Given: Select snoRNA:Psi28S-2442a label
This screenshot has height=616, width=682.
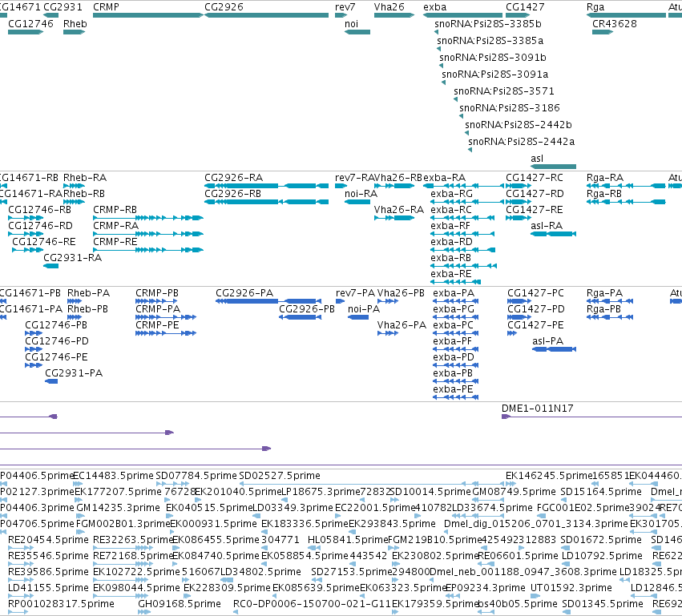Looking at the screenshot, I should pos(521,142).
